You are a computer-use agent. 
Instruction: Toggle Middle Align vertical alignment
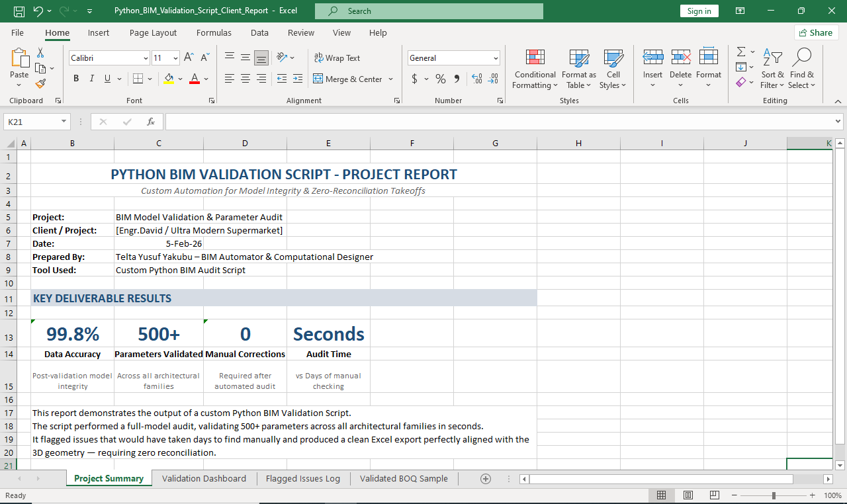(x=245, y=58)
